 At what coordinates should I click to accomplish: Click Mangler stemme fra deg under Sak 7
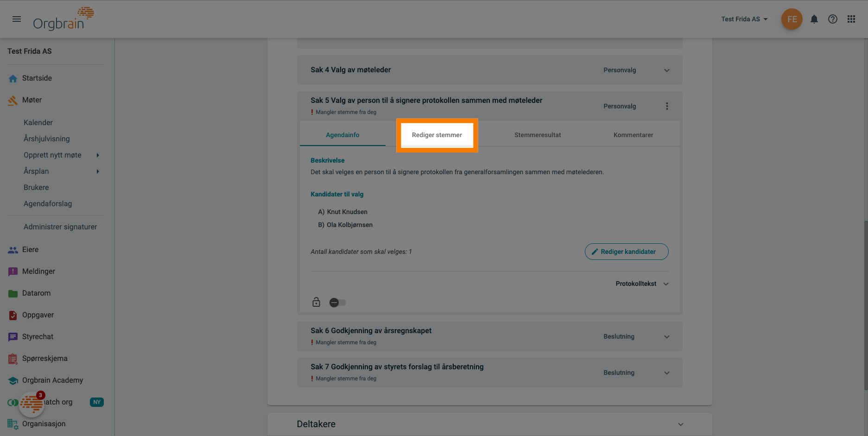(x=346, y=379)
